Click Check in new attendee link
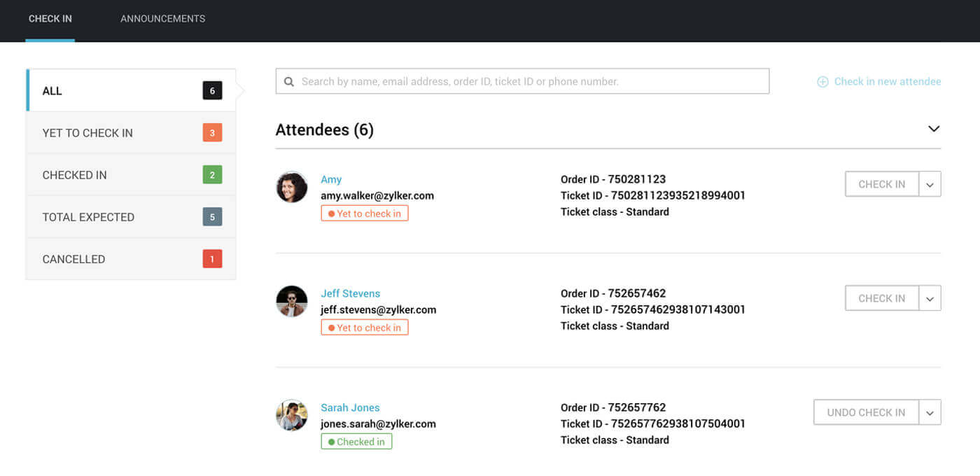The width and height of the screenshot is (980, 476). click(887, 82)
